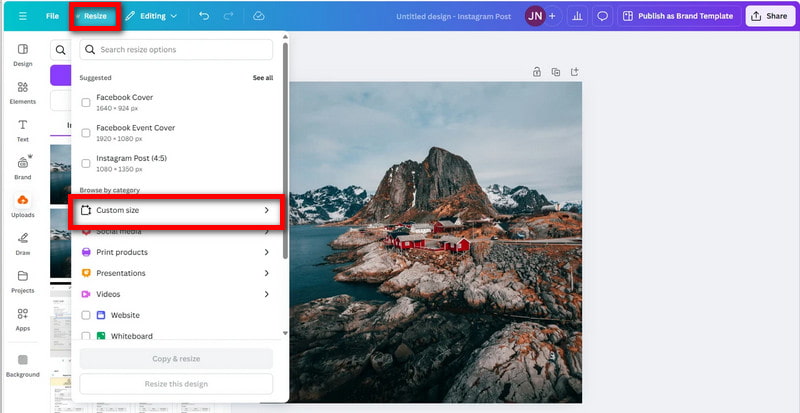Click the redo arrow icon
This screenshot has width=800, height=413.
pyautogui.click(x=231, y=16)
